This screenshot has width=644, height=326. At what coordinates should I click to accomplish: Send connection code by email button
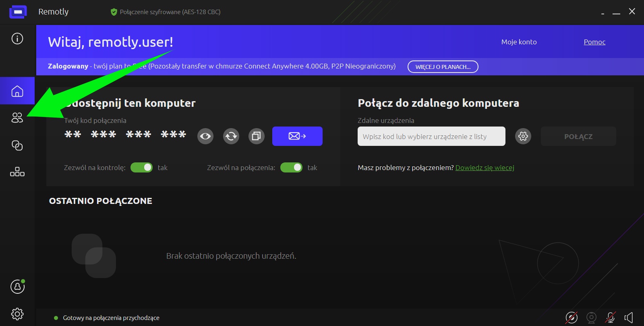[297, 136]
